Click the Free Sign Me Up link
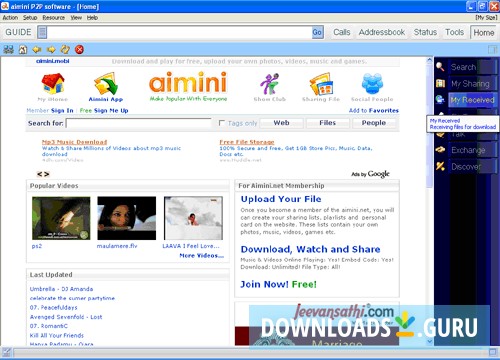The height and width of the screenshot is (360, 500). [x=104, y=111]
